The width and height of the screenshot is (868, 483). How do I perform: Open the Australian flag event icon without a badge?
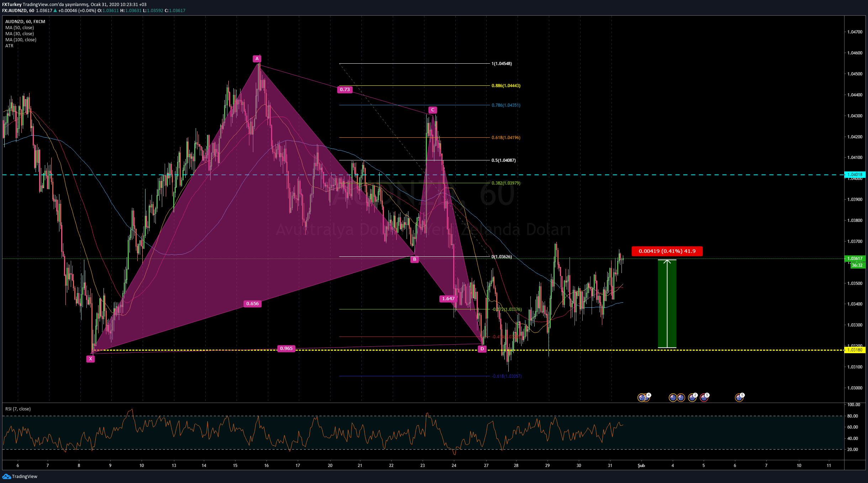(x=681, y=398)
